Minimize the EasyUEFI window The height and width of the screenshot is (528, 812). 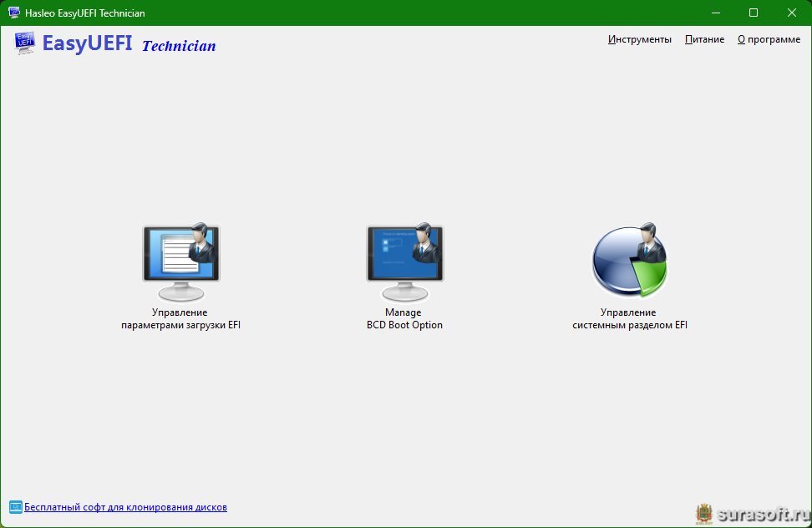[716, 13]
